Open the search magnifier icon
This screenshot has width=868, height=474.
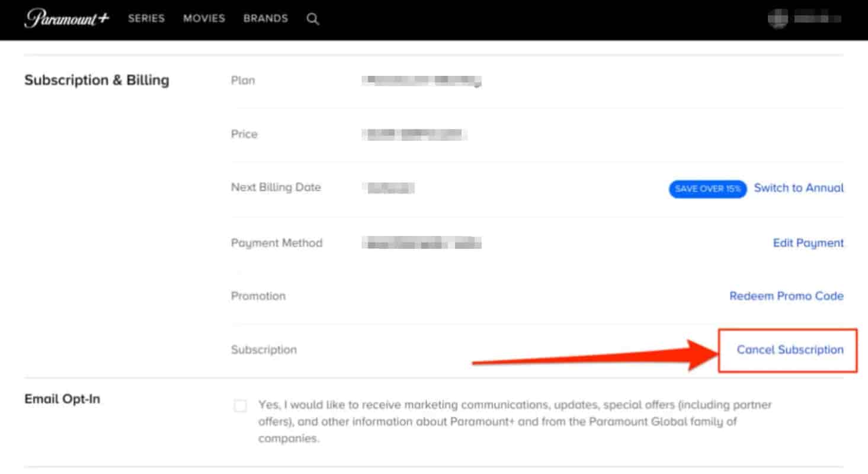(x=313, y=19)
